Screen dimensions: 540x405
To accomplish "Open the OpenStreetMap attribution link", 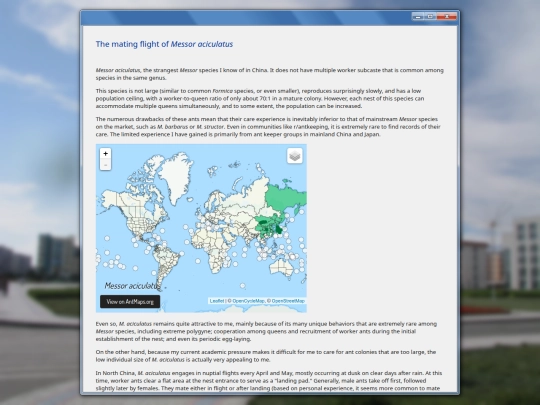I will (x=288, y=301).
